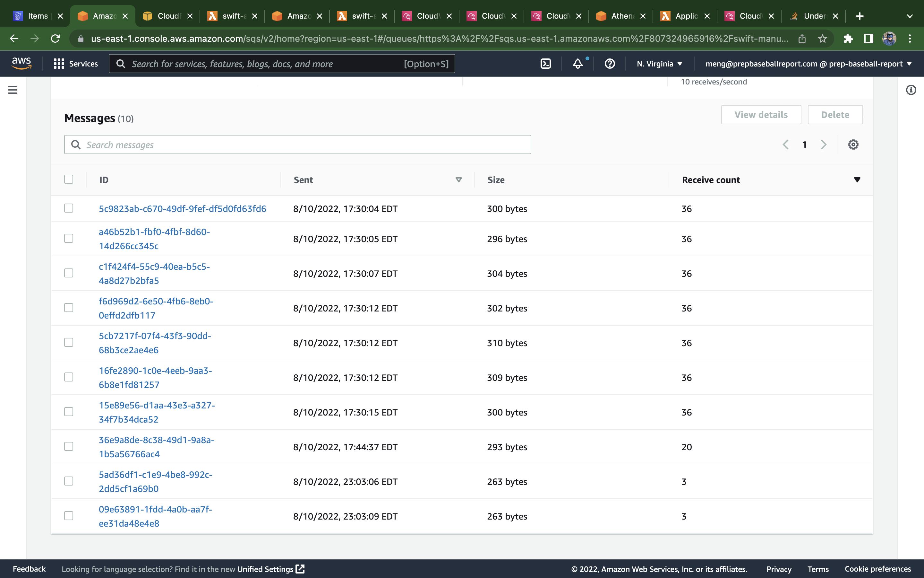
Task: Select checkbox for message 09e63891
Action: [x=69, y=516]
